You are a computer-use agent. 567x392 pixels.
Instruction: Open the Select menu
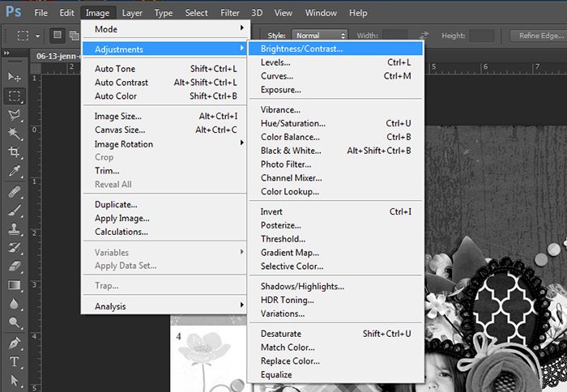click(x=196, y=13)
